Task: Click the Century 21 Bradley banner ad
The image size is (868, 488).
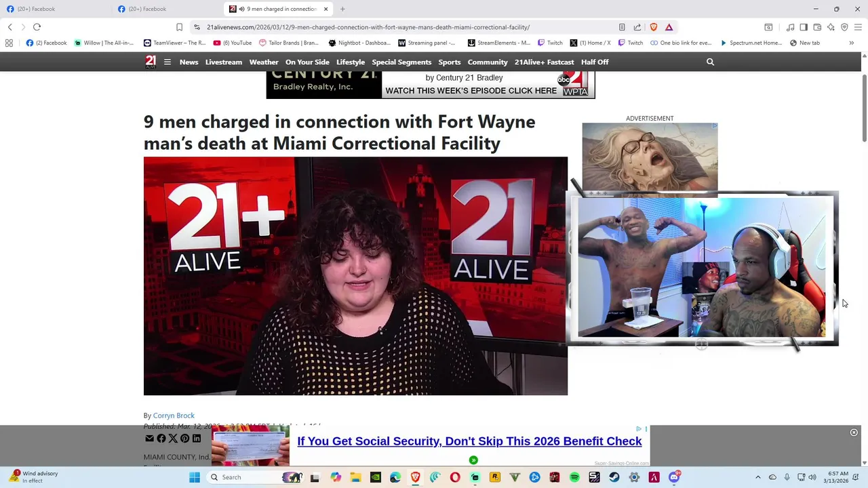Action: 431,85
